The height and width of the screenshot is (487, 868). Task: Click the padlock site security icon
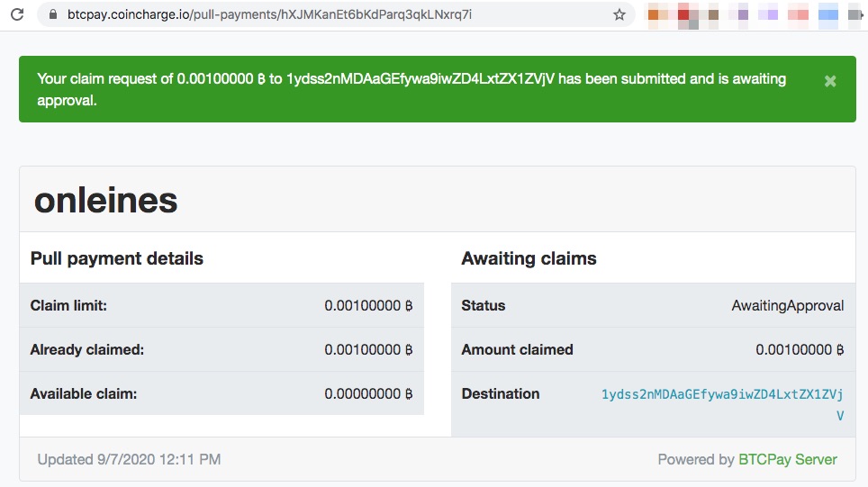53,14
